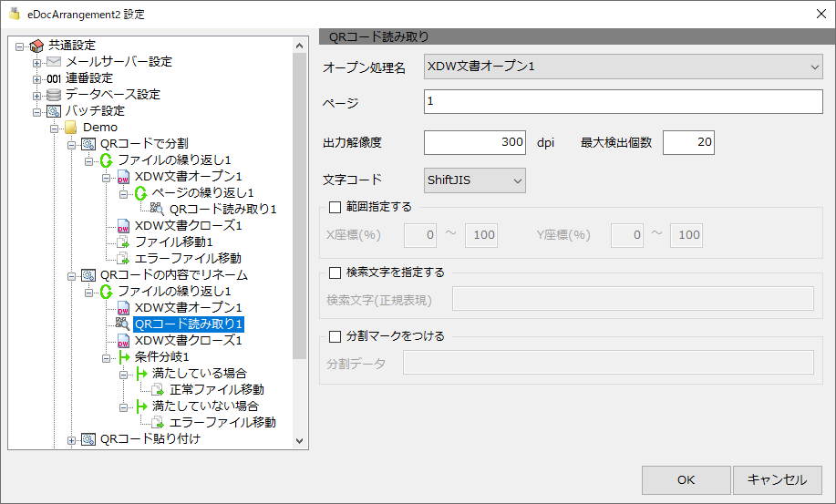The image size is (836, 504).
Task: Enable the 分割マークをつける checkbox
Action: pyautogui.click(x=335, y=336)
